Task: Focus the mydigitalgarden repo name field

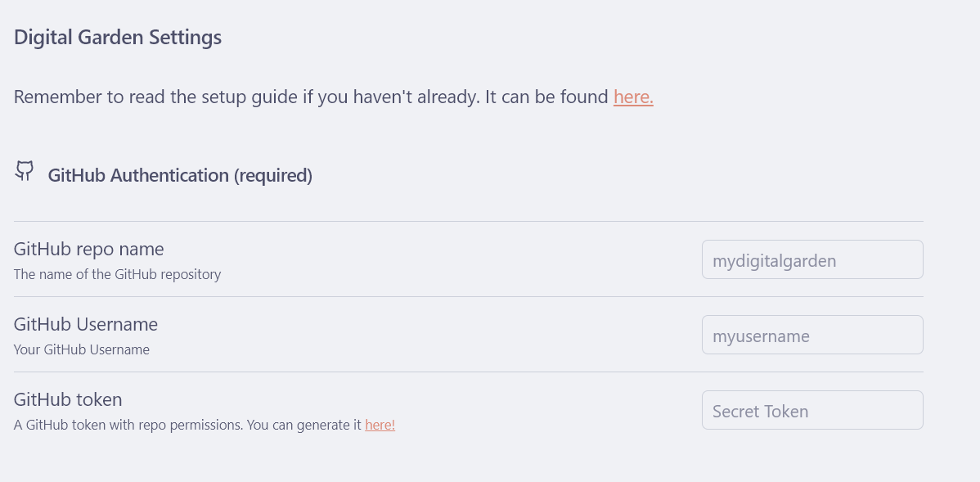Action: (x=811, y=259)
